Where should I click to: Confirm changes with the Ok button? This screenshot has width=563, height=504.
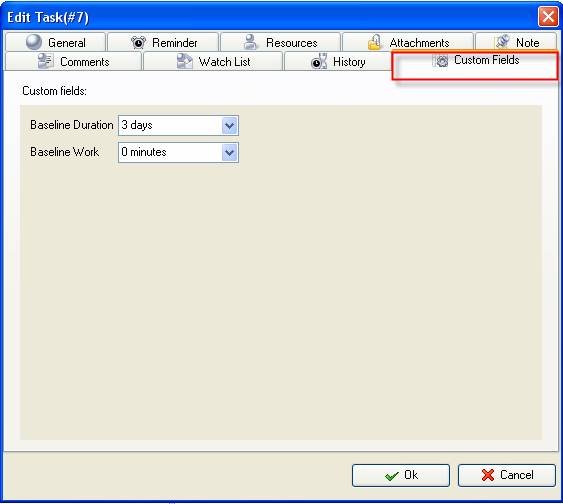[x=401, y=475]
